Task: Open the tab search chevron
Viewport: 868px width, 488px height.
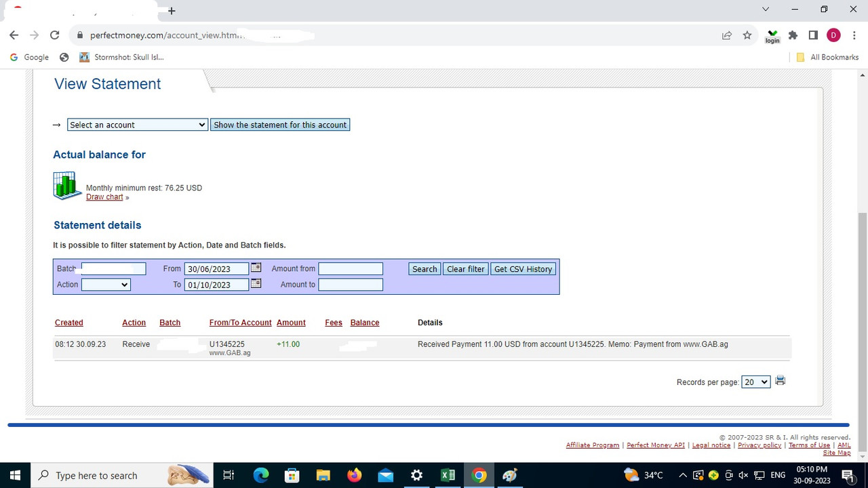Action: (x=766, y=9)
